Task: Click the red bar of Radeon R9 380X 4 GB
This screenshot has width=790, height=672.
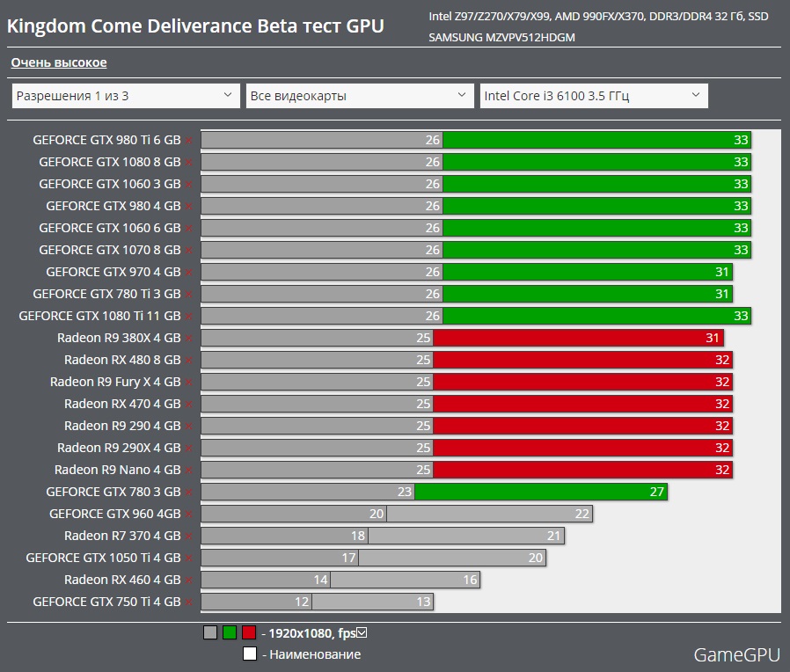Action: pyautogui.click(x=578, y=338)
